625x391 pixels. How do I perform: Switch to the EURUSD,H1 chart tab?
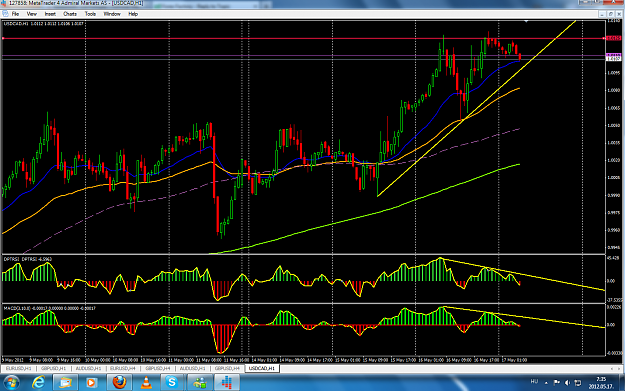click(x=18, y=369)
